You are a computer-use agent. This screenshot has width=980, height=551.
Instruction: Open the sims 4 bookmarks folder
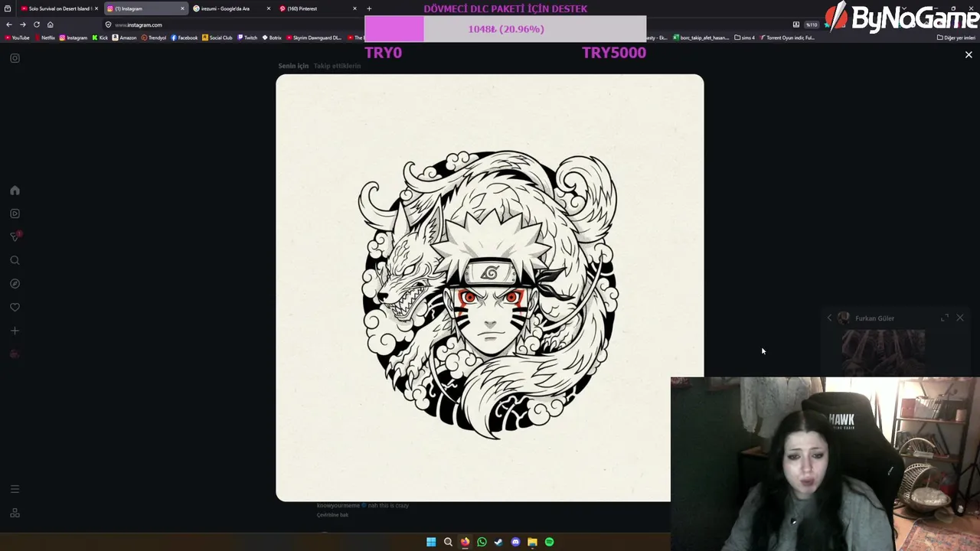pyautogui.click(x=744, y=37)
